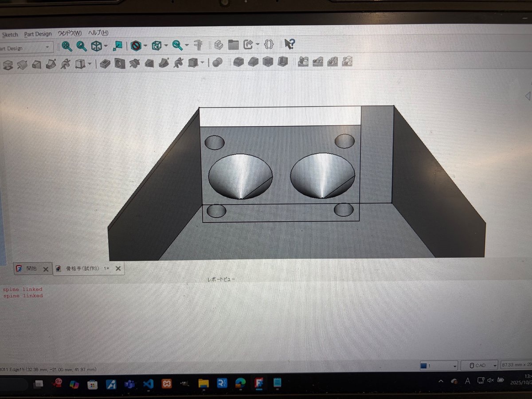The width and height of the screenshot is (532, 399).
Task: Open File Explorer from the taskbar
Action: (203, 383)
